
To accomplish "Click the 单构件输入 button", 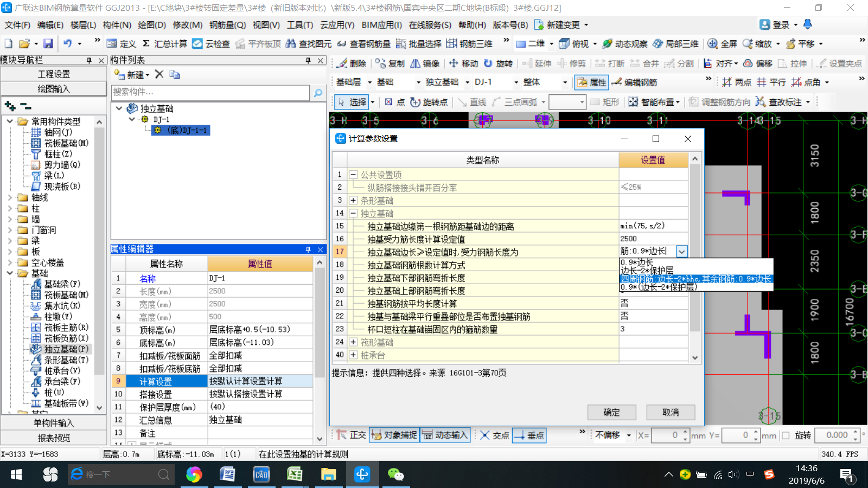I will [54, 423].
